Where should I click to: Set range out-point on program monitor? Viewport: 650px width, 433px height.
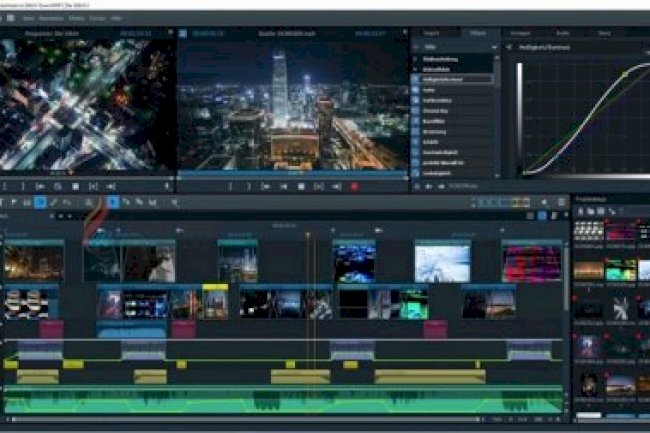pos(23,187)
